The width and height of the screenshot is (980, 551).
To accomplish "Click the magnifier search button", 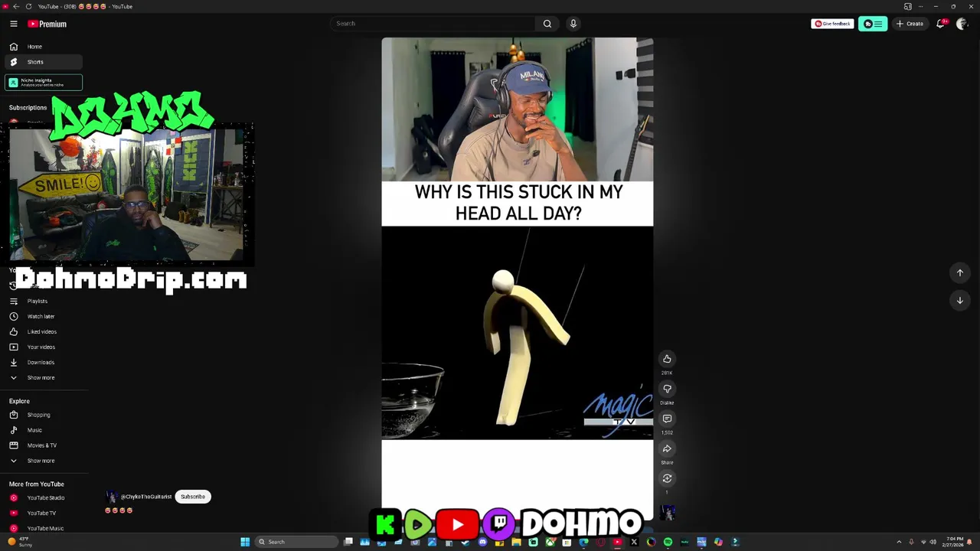I will tap(547, 24).
